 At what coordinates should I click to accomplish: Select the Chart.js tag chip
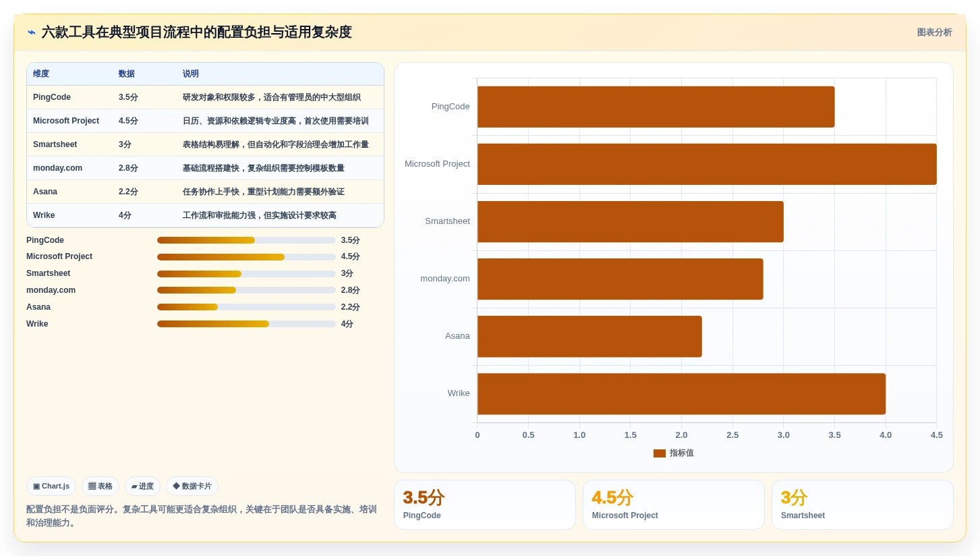pyautogui.click(x=51, y=486)
